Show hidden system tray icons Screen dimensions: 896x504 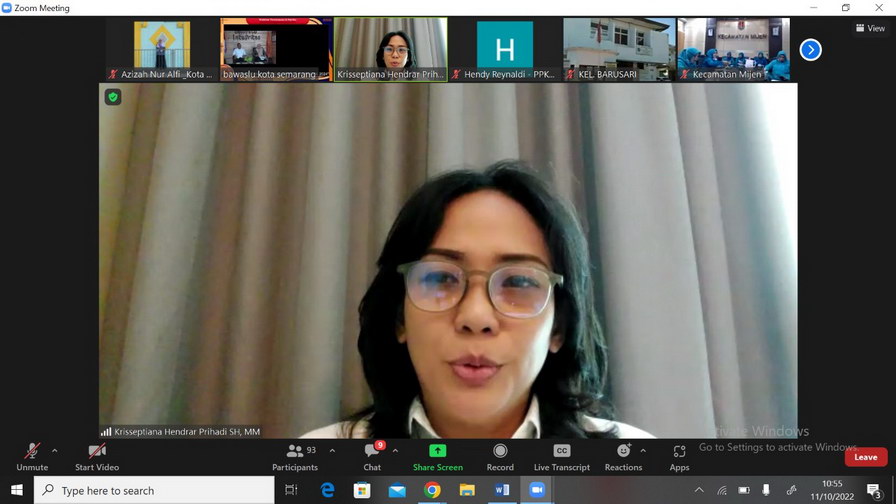[x=699, y=490]
